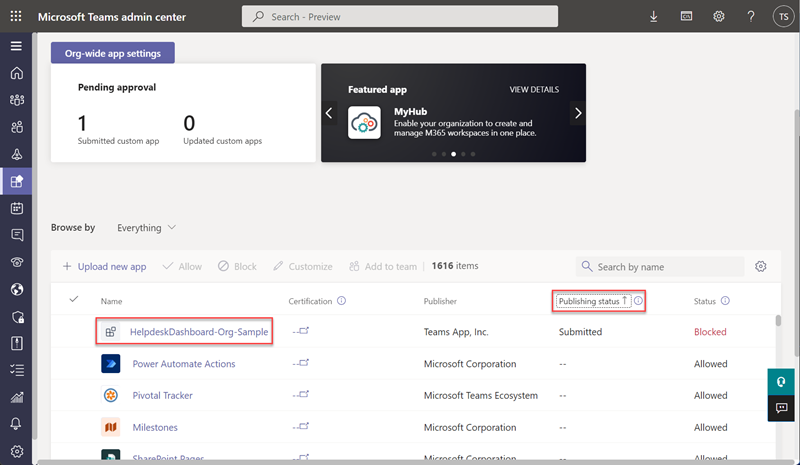Open the Browse by Everything dropdown
The width and height of the screenshot is (800, 465).
click(146, 228)
